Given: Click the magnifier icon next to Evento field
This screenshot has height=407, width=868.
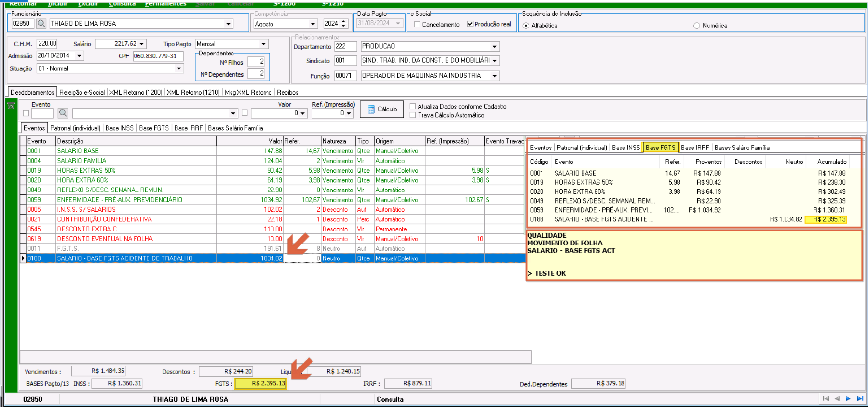Looking at the screenshot, I should coord(63,113).
